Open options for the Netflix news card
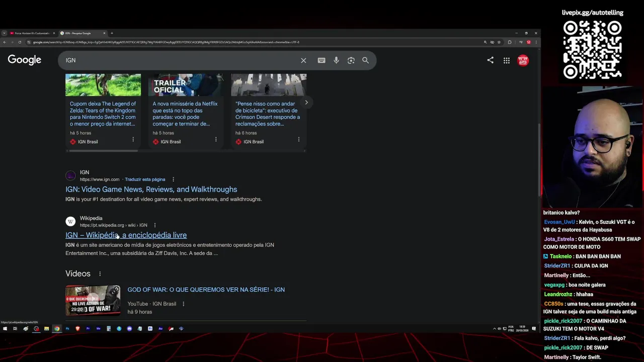 pos(216,139)
